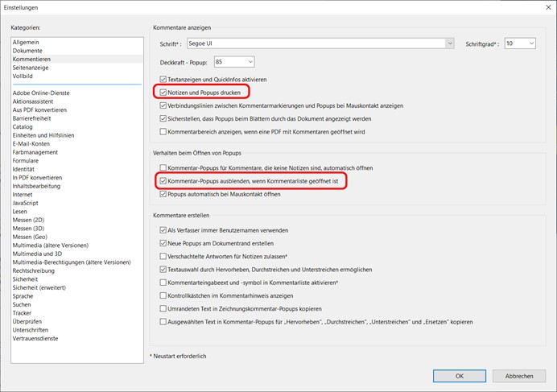557x392 pixels.
Task: Open Adobe Online-Dienste category
Action: [41, 93]
